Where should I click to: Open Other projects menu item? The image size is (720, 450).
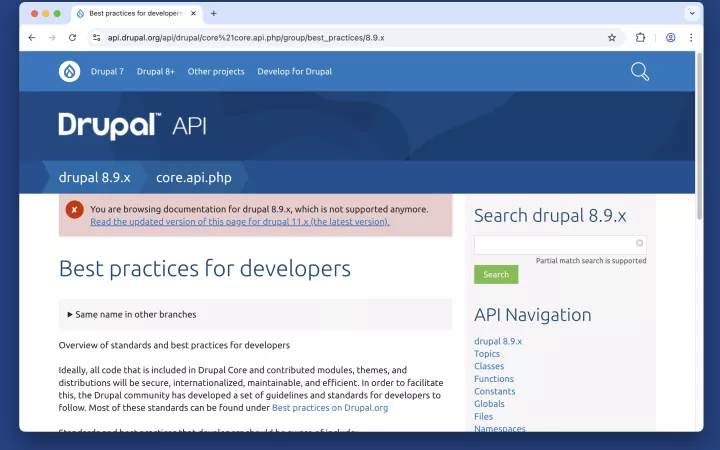coord(216,72)
